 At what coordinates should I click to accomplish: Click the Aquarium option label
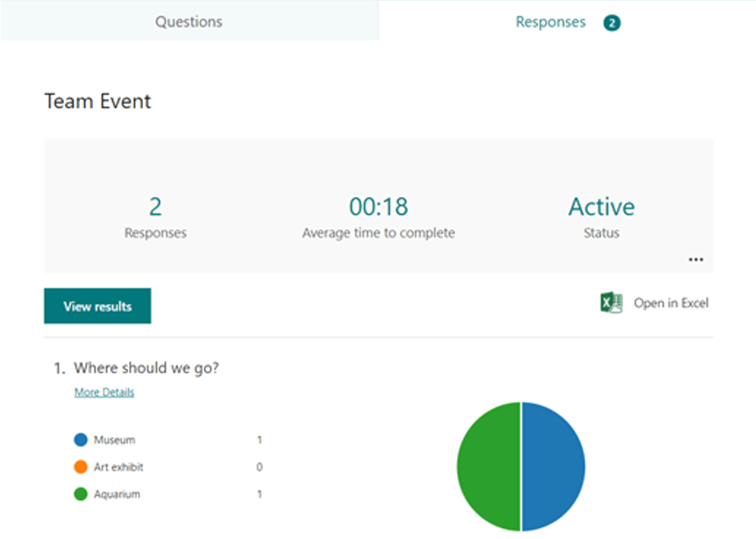[x=117, y=494]
